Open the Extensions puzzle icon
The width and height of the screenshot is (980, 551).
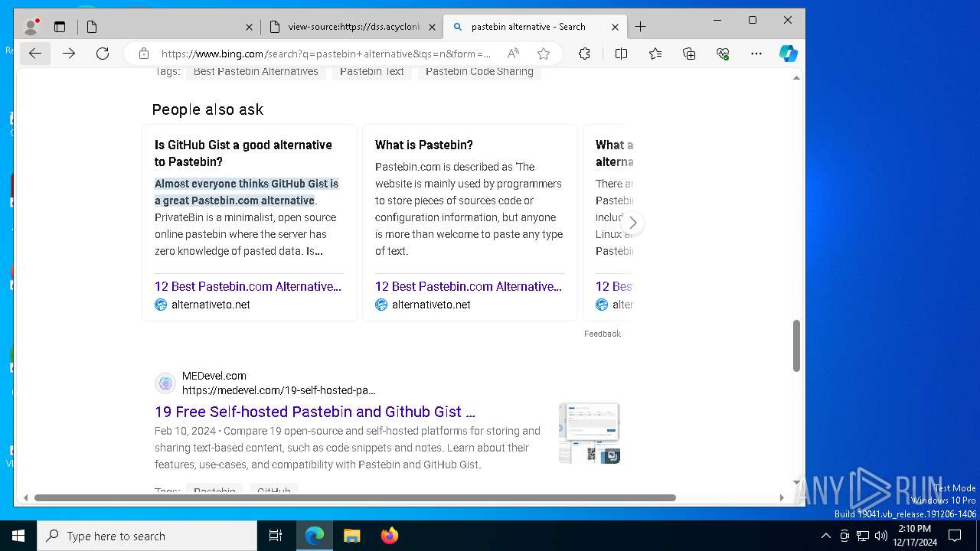(x=584, y=54)
